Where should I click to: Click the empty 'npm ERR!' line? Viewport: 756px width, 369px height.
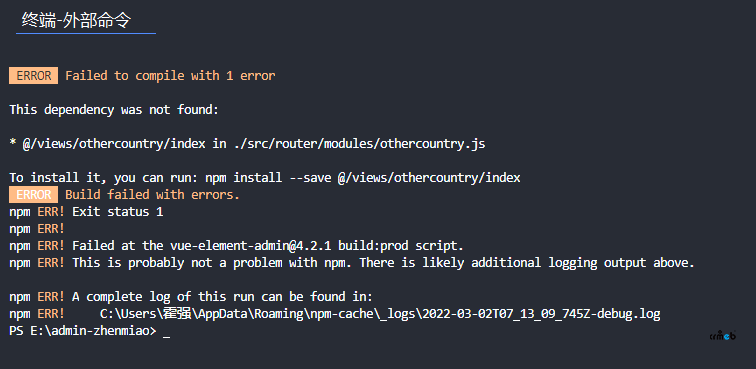coord(37,229)
